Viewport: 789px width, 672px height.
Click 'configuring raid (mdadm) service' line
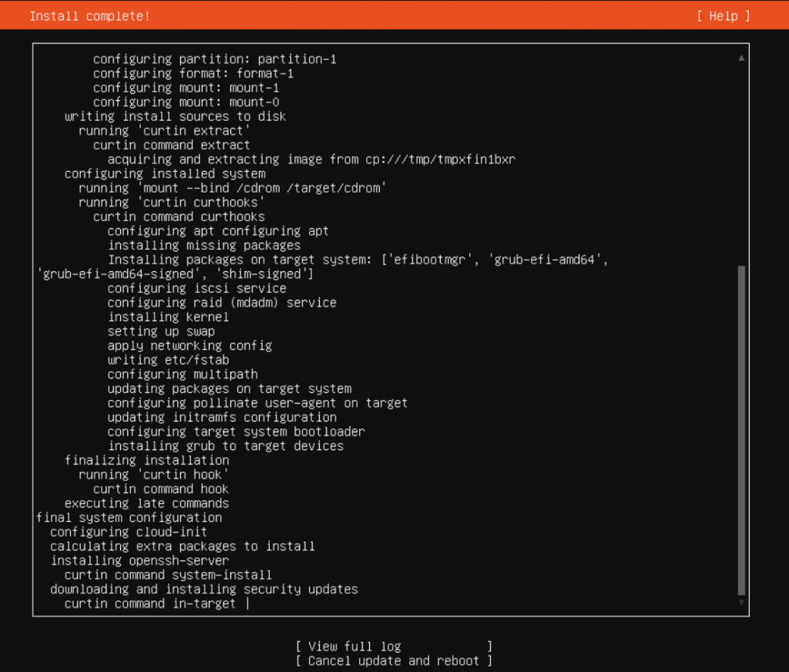point(222,303)
